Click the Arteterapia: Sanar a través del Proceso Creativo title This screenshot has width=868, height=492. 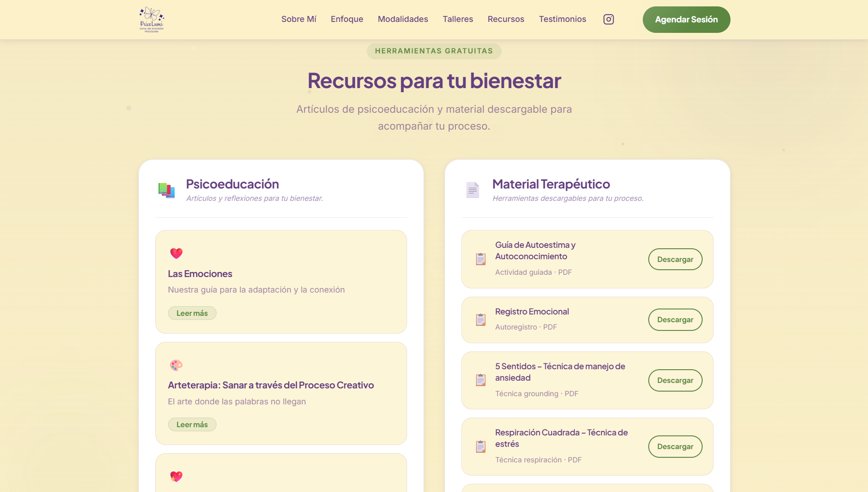pyautogui.click(x=271, y=385)
